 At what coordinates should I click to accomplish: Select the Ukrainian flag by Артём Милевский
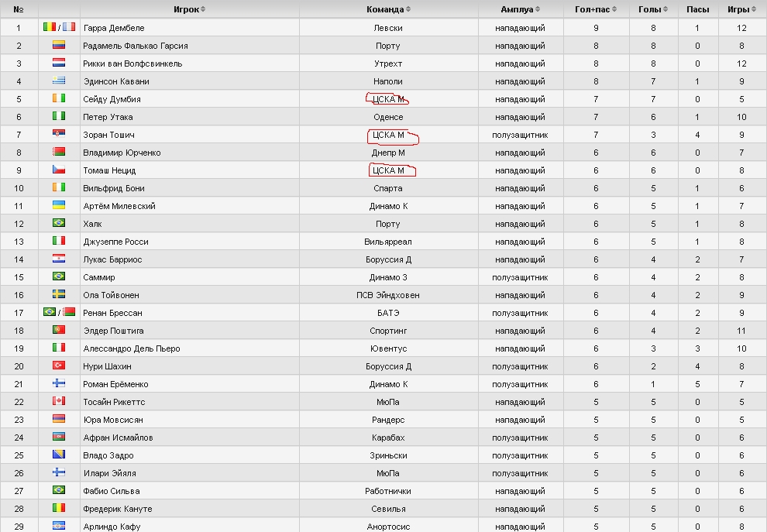coord(59,206)
